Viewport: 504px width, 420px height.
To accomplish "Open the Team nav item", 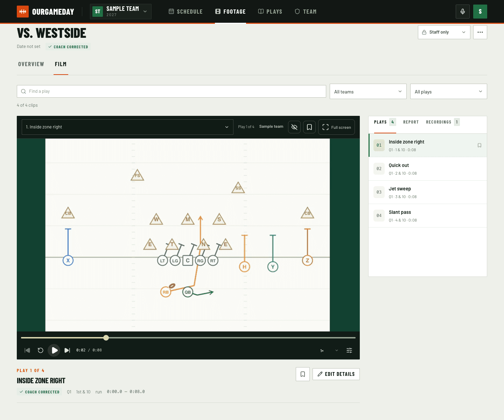I will point(306,12).
